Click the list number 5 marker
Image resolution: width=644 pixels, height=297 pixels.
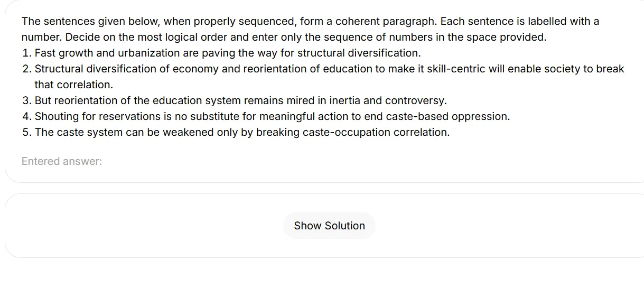point(26,132)
